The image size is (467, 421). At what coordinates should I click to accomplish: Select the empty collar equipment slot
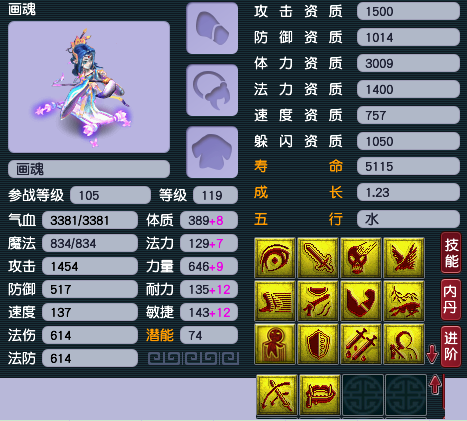(x=212, y=90)
